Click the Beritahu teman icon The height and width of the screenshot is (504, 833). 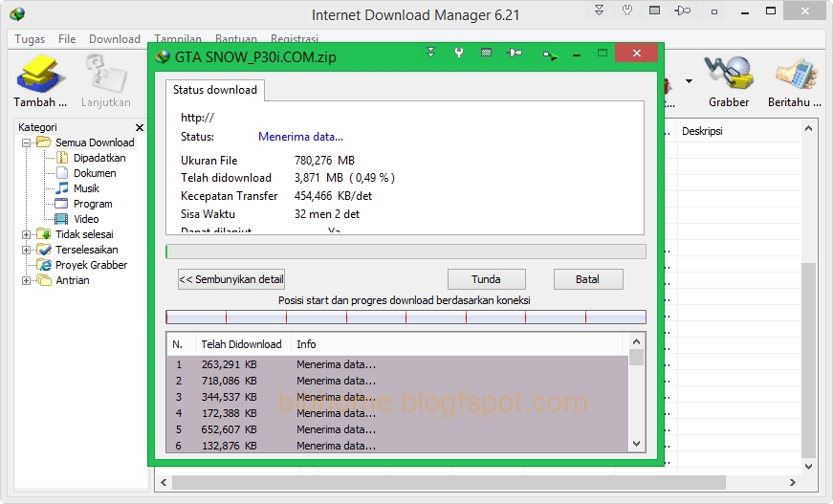[795, 77]
